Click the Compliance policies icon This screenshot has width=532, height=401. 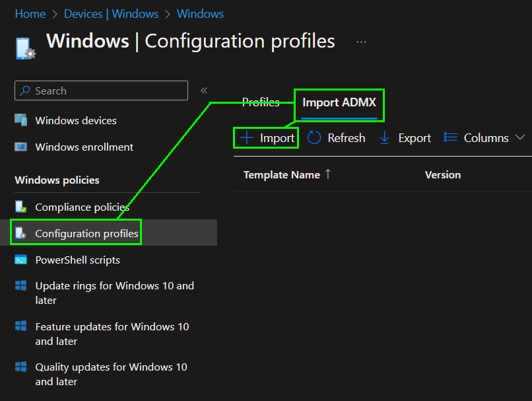point(21,207)
